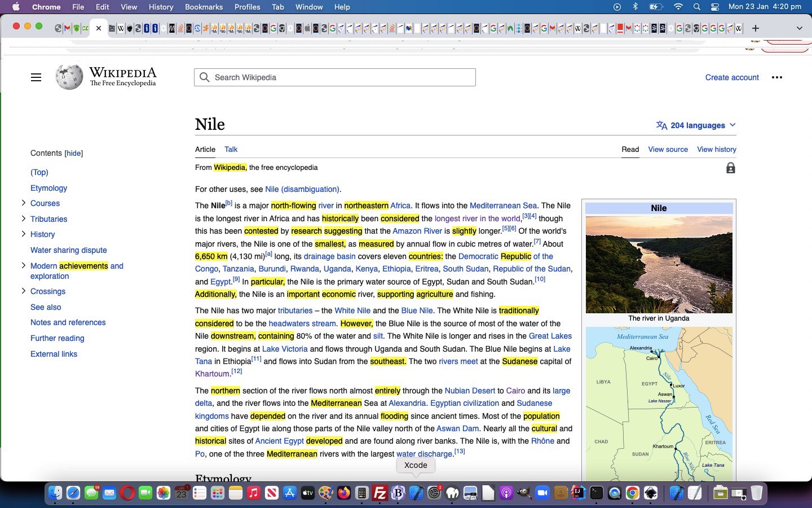Image resolution: width=812 pixels, height=508 pixels.
Task: Open FaceTime from the dock
Action: coord(145,493)
